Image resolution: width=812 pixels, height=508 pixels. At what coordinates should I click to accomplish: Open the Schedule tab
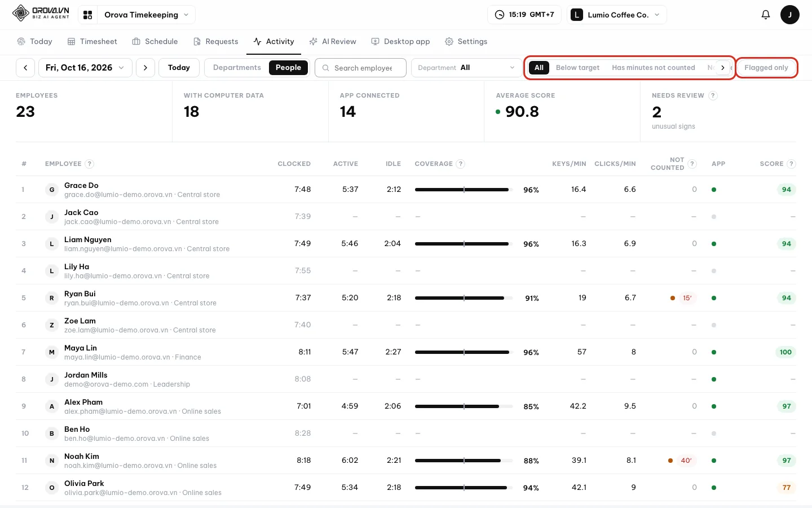point(155,42)
